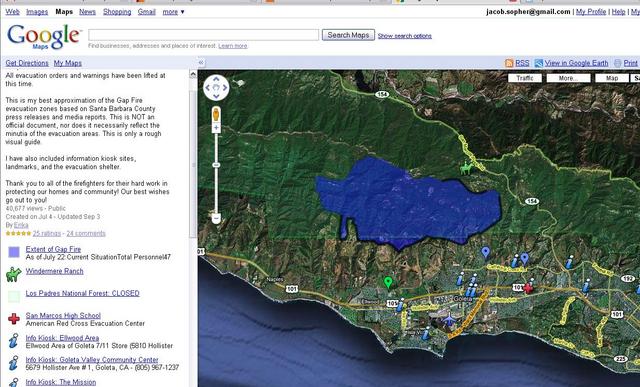Click the blue square icon beside Extent of Gap Fire
Image resolution: width=640 pixels, height=387 pixels.
point(14,253)
